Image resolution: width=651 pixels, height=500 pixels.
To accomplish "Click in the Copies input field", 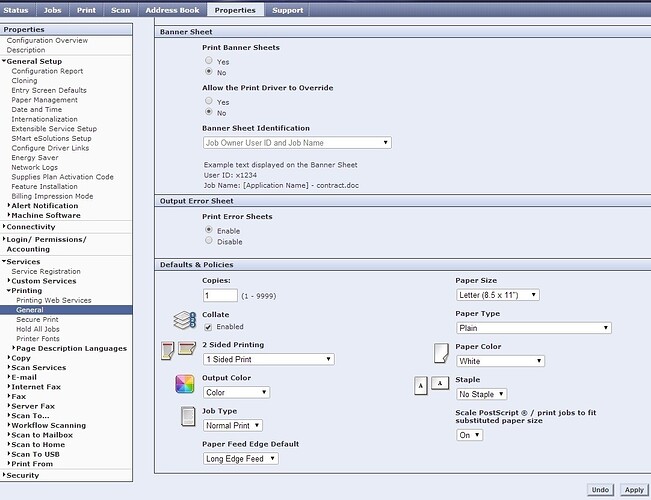I will [220, 296].
